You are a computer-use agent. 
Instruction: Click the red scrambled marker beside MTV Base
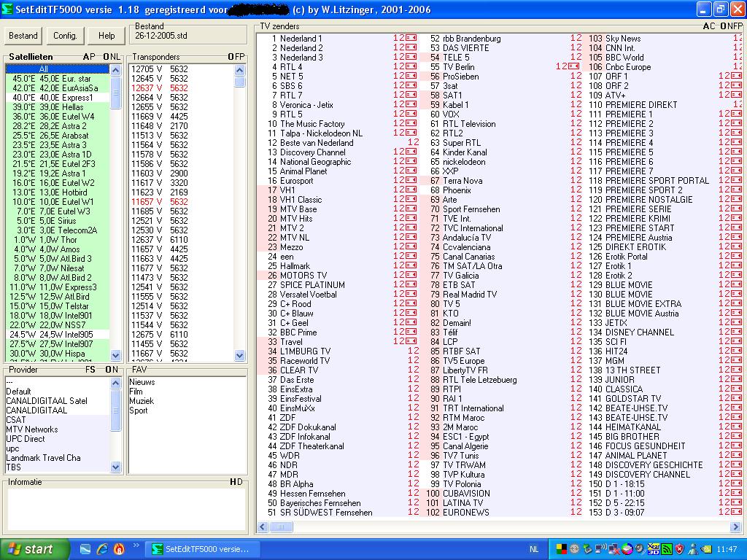tap(411, 209)
